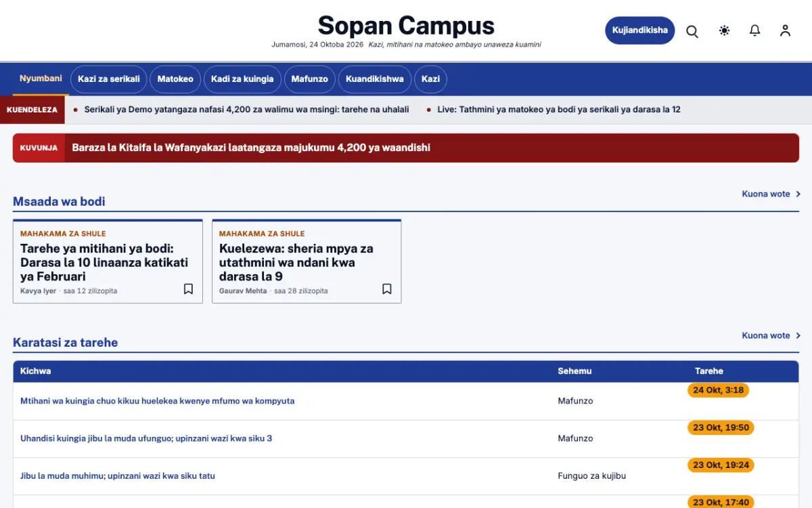Open the search icon in header
812x508 pixels.
click(x=692, y=31)
